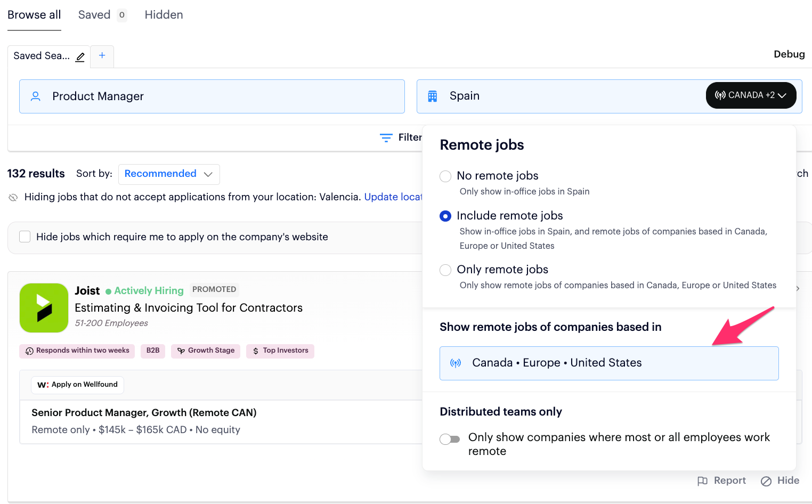Click the Joist company logo
The height and width of the screenshot is (504, 812).
click(44, 308)
